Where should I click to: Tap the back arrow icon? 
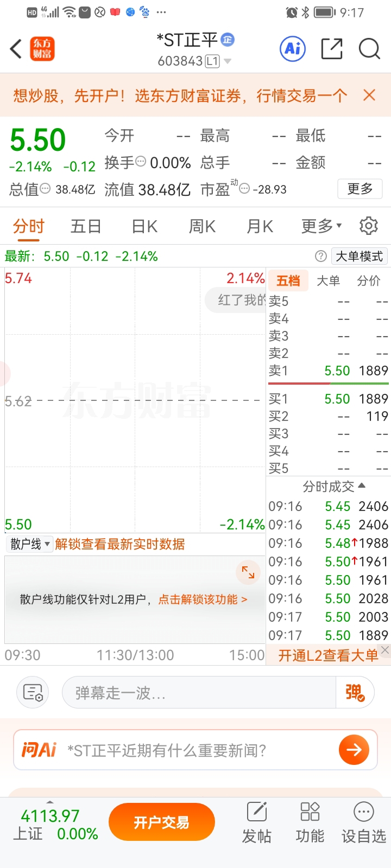(x=16, y=49)
